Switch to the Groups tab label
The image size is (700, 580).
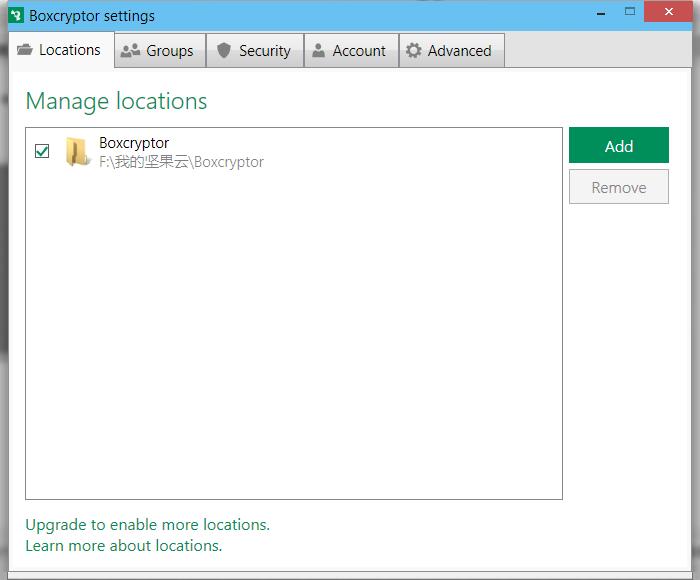pyautogui.click(x=169, y=51)
